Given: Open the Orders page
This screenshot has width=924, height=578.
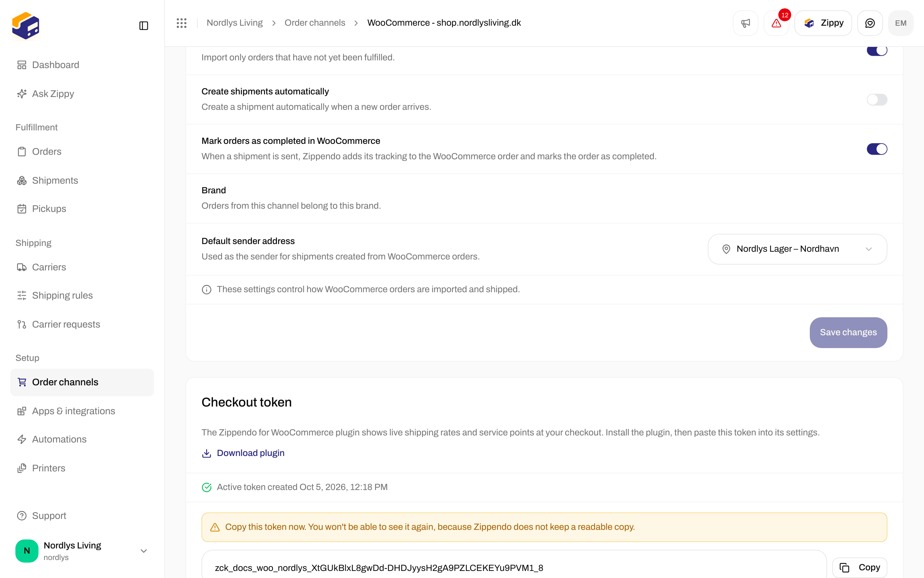Looking at the screenshot, I should click(82, 152).
